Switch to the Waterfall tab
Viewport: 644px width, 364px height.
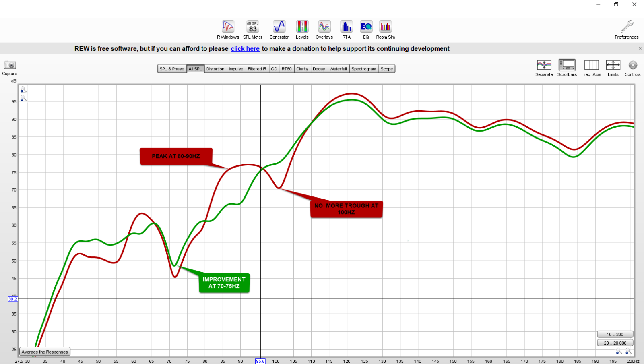click(x=338, y=69)
